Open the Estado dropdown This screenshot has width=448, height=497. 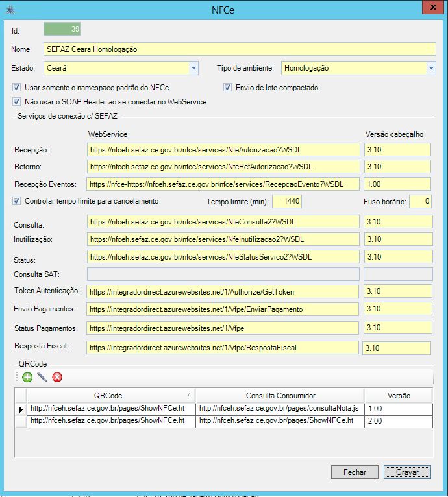193,67
